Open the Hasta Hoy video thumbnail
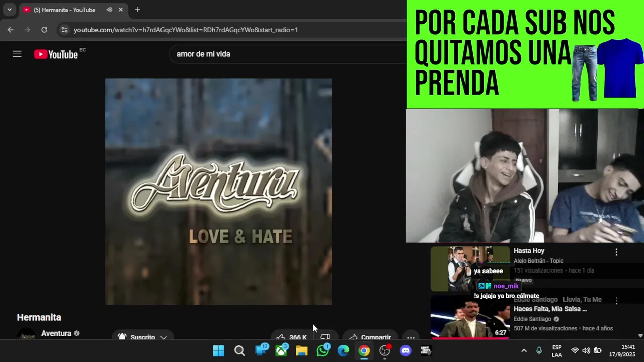 (470, 268)
